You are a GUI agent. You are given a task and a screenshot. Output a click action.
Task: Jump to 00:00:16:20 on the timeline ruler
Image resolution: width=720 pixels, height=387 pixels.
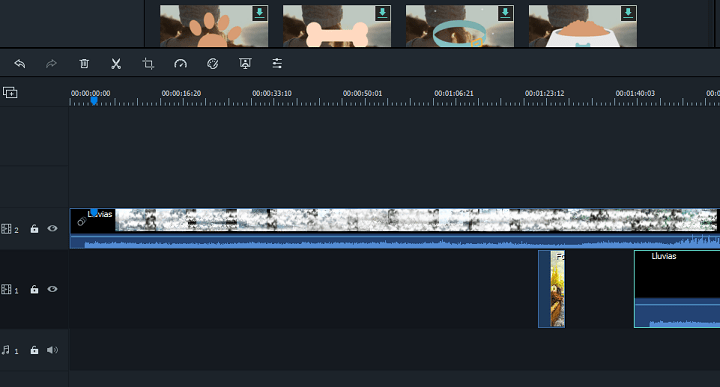(181, 93)
